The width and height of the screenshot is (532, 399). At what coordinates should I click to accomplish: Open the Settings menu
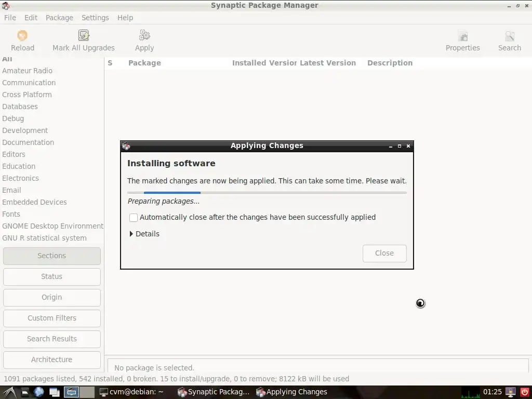(x=95, y=18)
